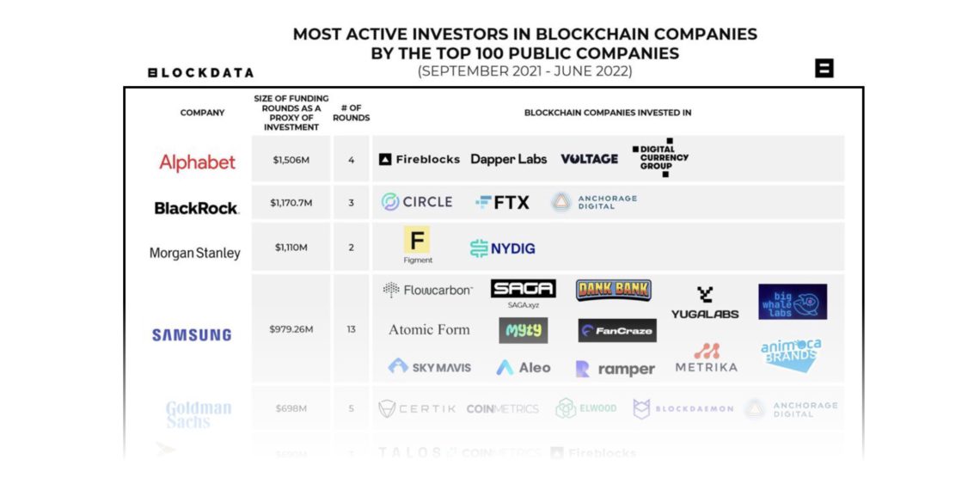
Task: Click the Yuga Labs logo
Action: pyautogui.click(x=705, y=303)
